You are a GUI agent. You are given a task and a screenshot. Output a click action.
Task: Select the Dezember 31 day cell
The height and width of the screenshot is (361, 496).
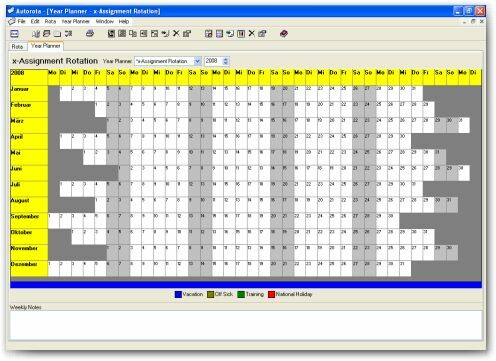[x=405, y=269]
